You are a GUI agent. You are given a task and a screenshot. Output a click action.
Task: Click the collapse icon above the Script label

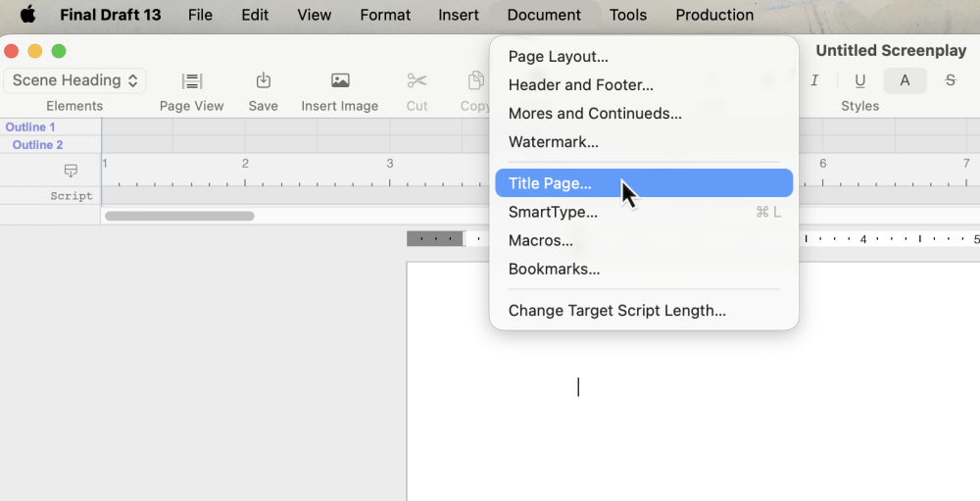[x=71, y=171]
